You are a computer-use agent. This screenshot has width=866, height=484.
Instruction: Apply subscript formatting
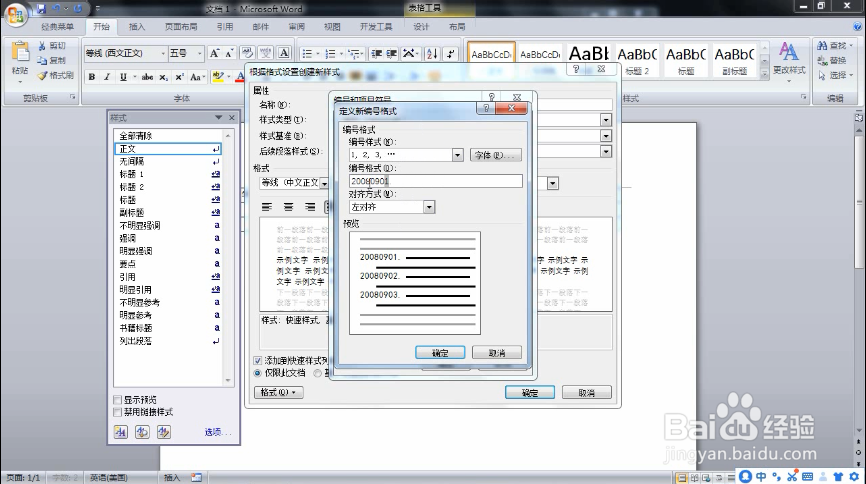click(x=163, y=77)
